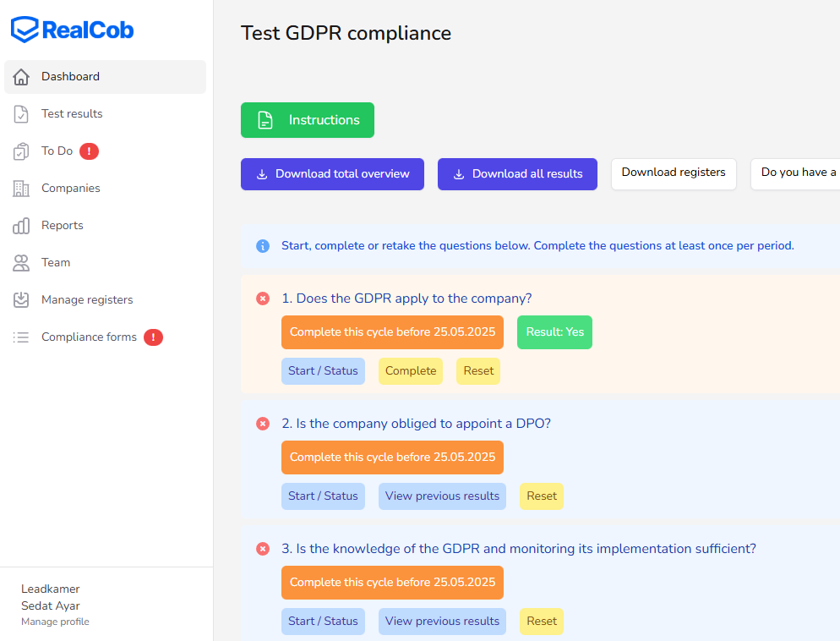
Task: Click the Manage registers inbox icon
Action: click(x=21, y=299)
